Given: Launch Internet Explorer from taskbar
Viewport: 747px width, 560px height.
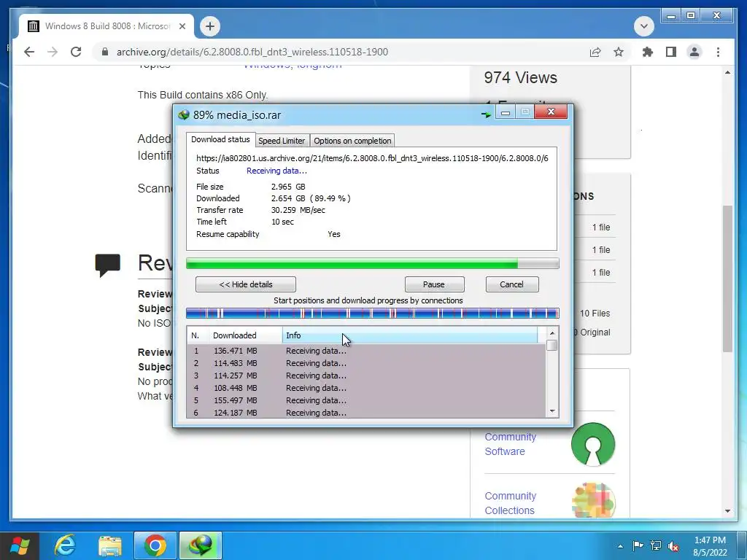Looking at the screenshot, I should pos(65,545).
